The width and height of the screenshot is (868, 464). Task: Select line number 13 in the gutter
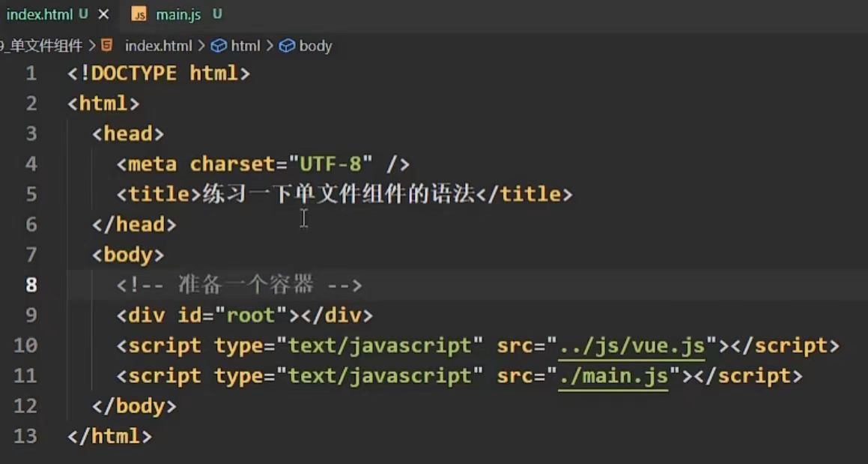point(25,436)
